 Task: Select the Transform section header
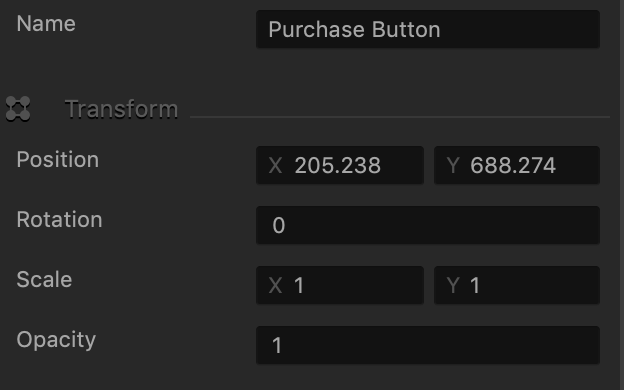tap(121, 109)
